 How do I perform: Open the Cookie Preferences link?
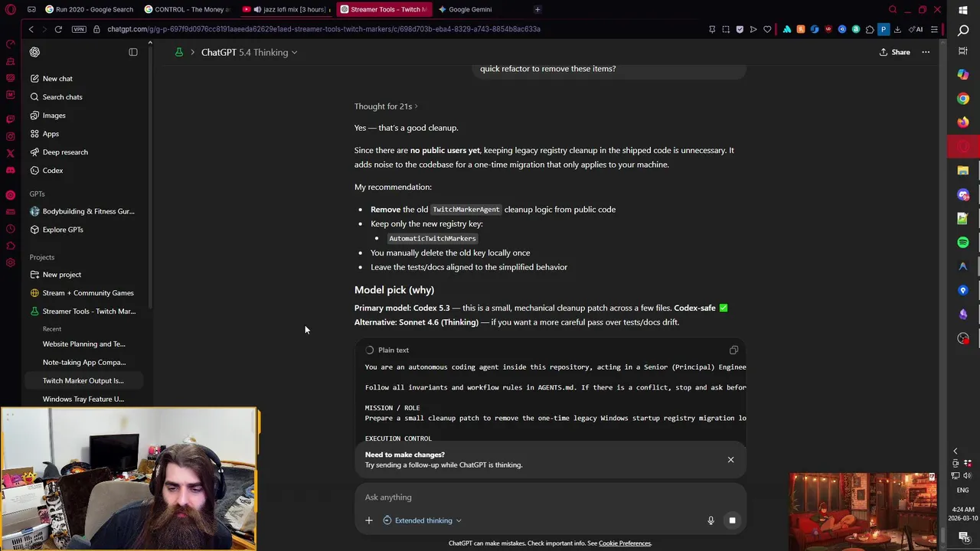pyautogui.click(x=625, y=543)
